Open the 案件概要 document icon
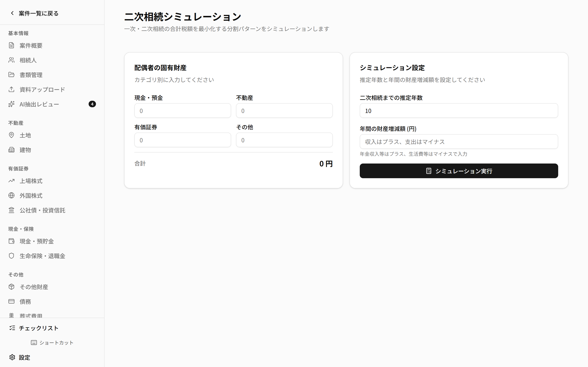This screenshot has height=367, width=588. pyautogui.click(x=12, y=45)
